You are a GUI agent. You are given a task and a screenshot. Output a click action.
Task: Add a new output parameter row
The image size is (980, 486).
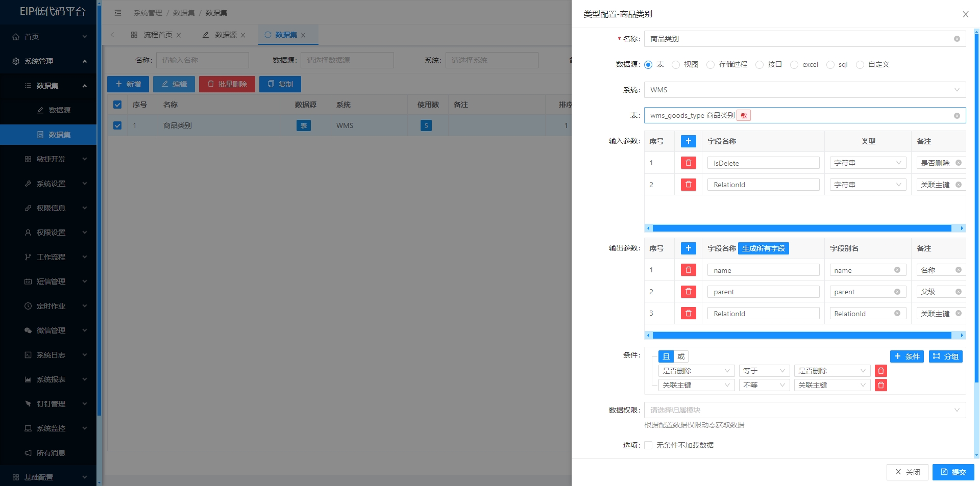[688, 248]
